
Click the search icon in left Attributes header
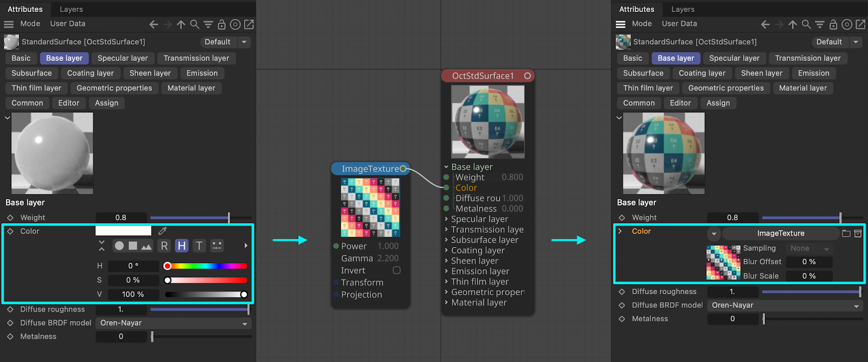coord(194,24)
